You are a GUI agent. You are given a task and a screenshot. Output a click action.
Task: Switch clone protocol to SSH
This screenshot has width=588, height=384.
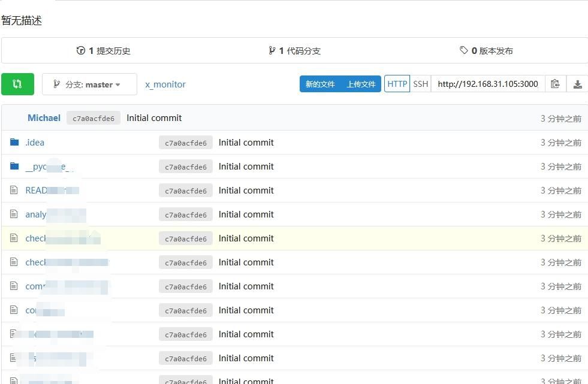pos(421,84)
